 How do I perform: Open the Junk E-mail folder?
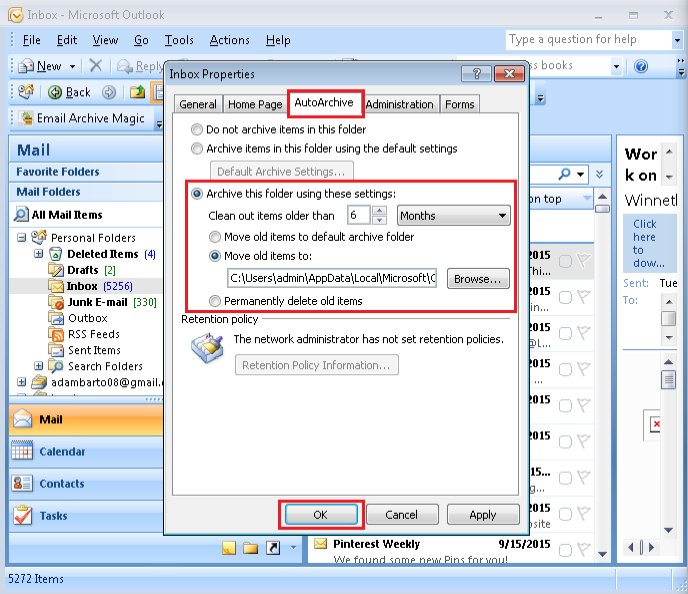(x=102, y=302)
